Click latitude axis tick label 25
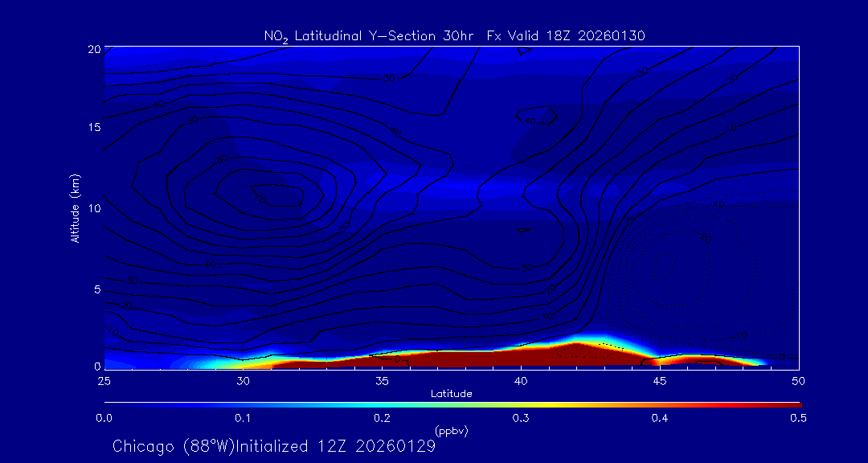The width and height of the screenshot is (868, 463). pyautogui.click(x=104, y=381)
